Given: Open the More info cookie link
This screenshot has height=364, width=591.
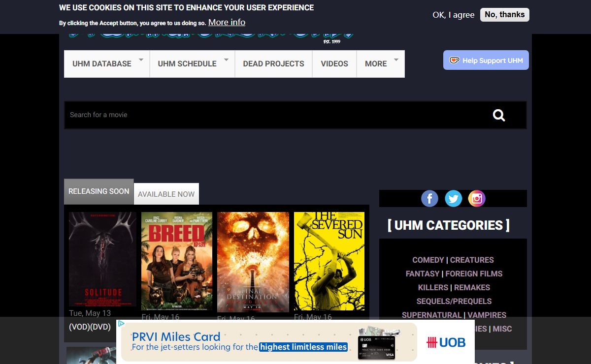Looking at the screenshot, I should [227, 22].
